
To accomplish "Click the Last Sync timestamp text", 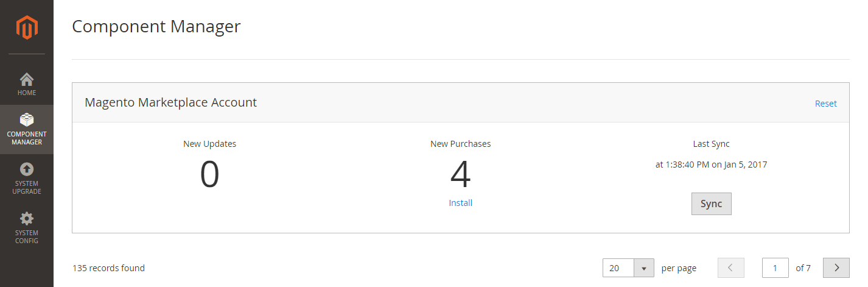I will click(711, 165).
